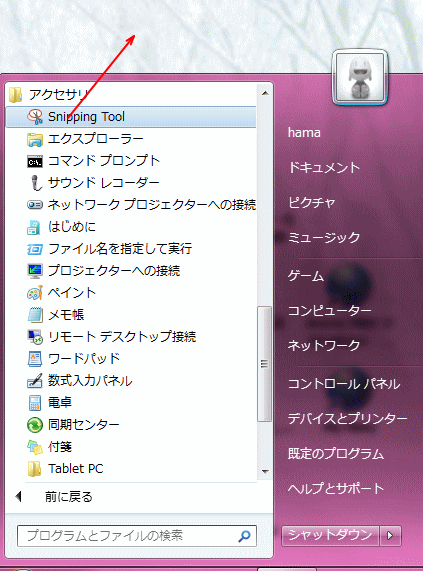This screenshot has width=423, height=571.
Task: Click the 数式入力パネル text entry
Action: [x=90, y=381]
